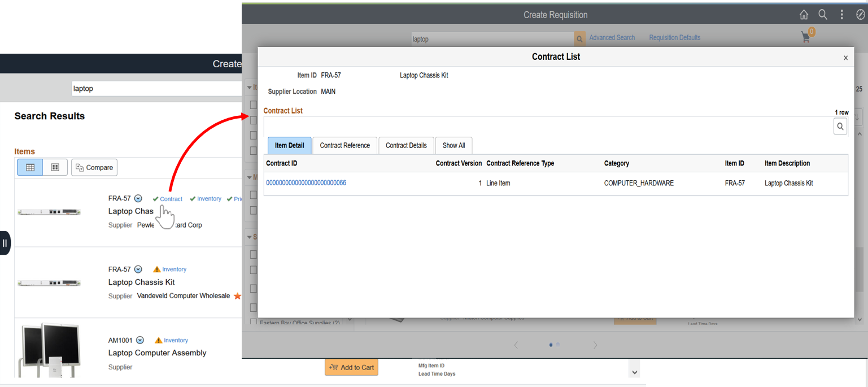Switch to grid table view in Items
Image resolution: width=868 pixels, height=387 pixels.
[x=30, y=167]
